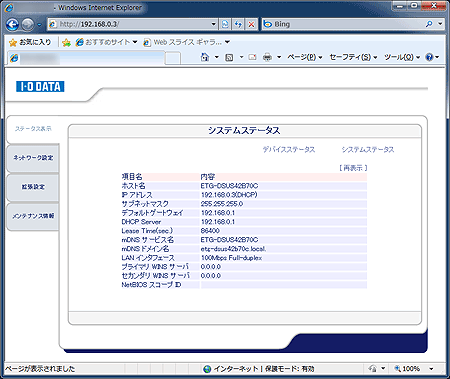Click the DHCP Server label
Viewport: 450px width, 379px height.
click(141, 222)
